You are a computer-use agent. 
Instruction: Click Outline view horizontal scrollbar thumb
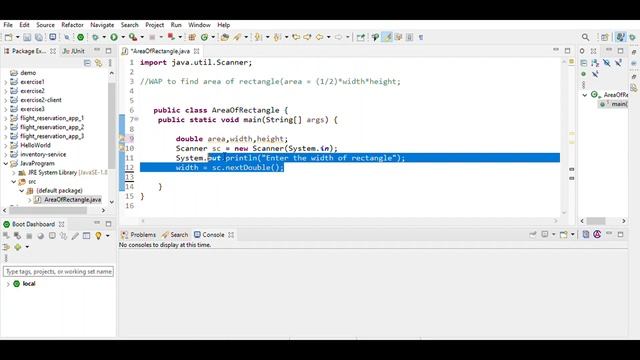click(x=596, y=221)
